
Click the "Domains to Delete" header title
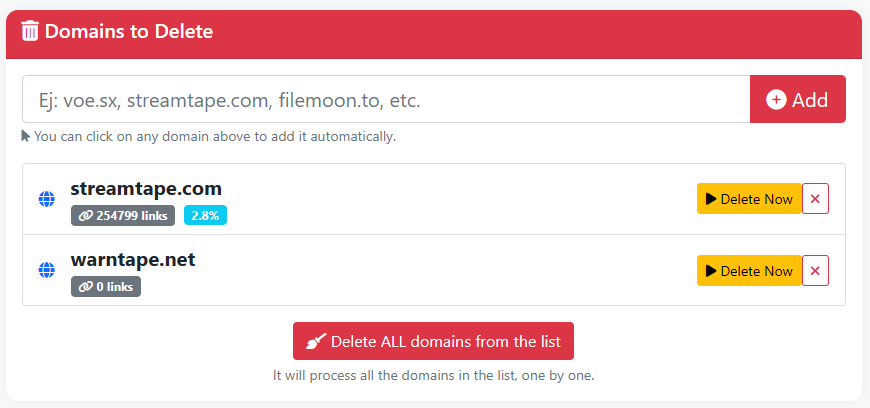coord(129,32)
